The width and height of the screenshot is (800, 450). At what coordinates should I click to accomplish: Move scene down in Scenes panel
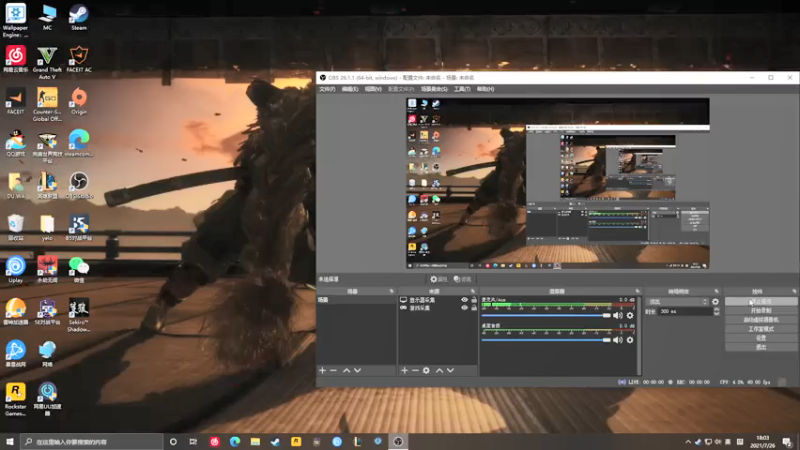click(x=357, y=370)
